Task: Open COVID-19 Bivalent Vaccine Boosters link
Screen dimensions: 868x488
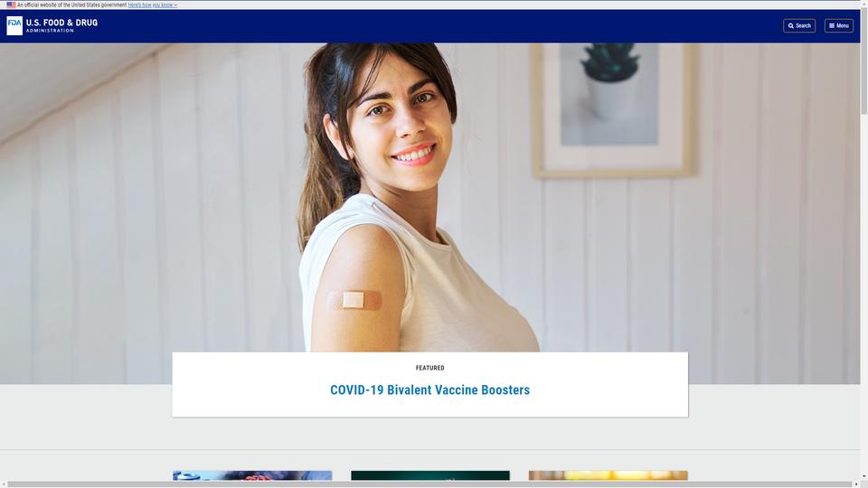Action: point(429,390)
